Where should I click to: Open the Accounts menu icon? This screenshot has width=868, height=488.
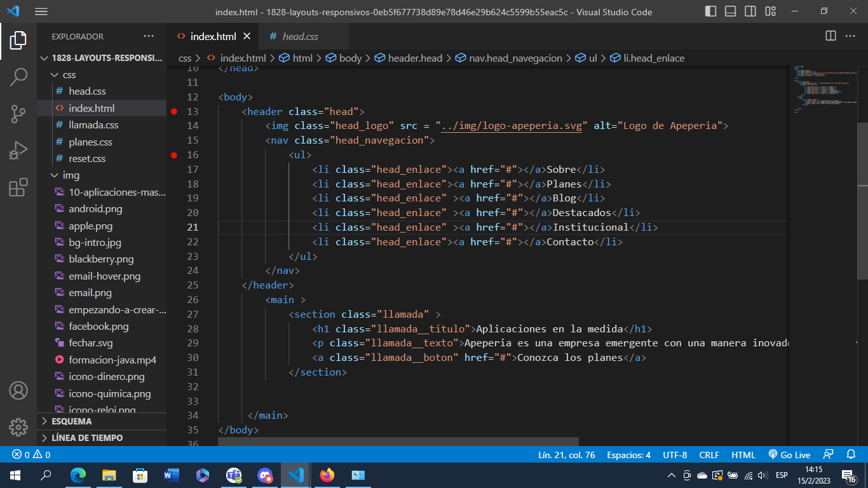tap(18, 390)
